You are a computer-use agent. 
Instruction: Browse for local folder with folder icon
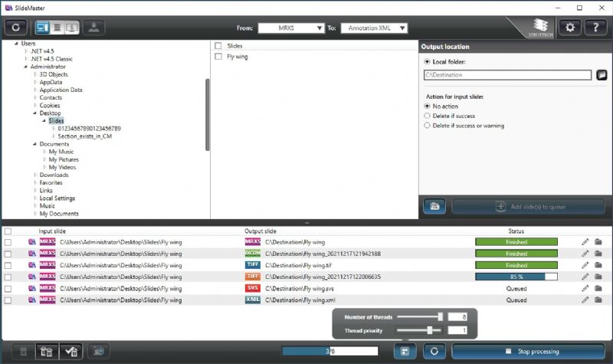click(602, 74)
